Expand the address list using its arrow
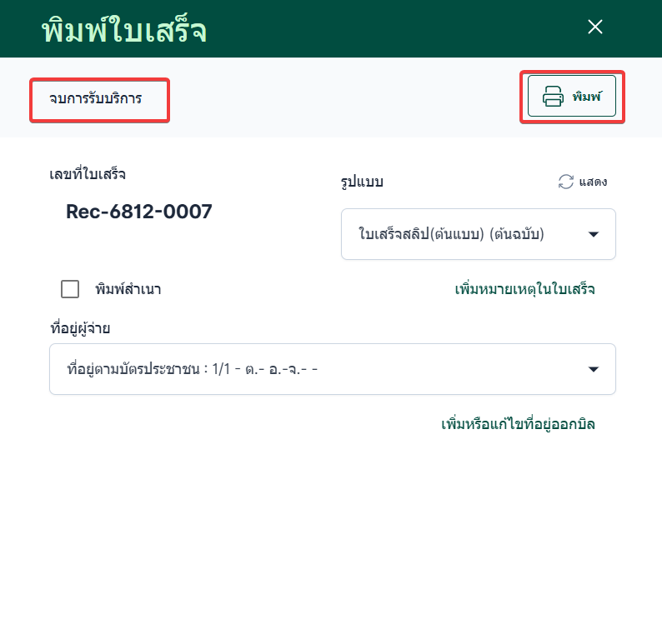Screen dimensions: 662x644 click(594, 369)
